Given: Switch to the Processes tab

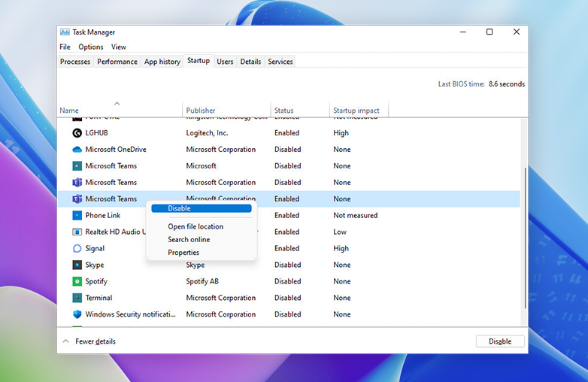Looking at the screenshot, I should click(x=75, y=62).
